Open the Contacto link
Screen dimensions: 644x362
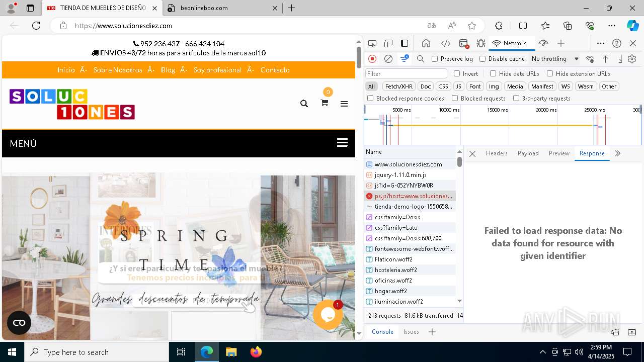pos(275,70)
